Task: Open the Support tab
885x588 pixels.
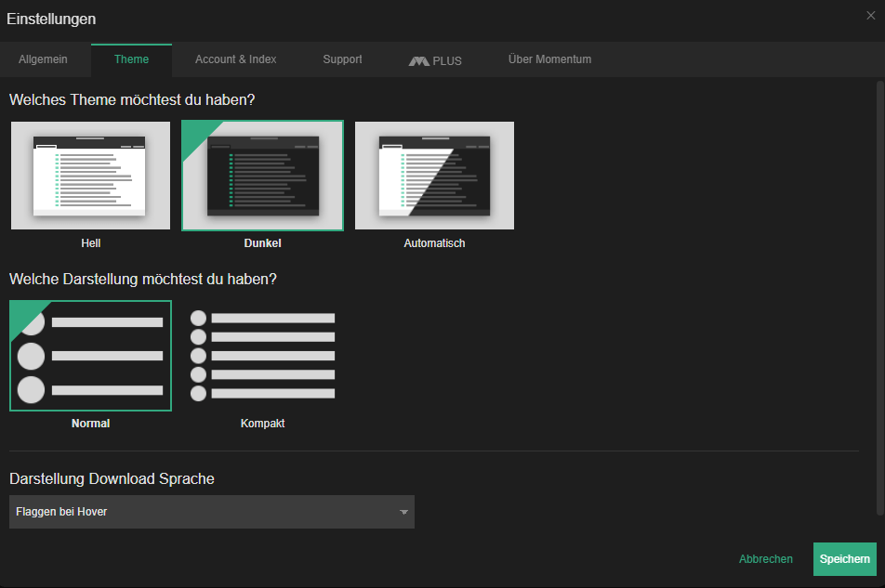Action: pyautogui.click(x=342, y=59)
